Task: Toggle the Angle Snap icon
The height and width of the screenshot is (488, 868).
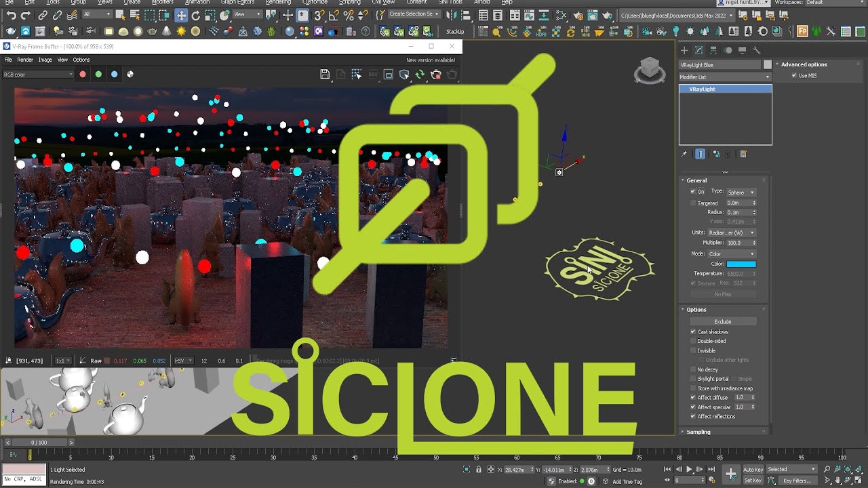Action: pyautogui.click(x=334, y=16)
